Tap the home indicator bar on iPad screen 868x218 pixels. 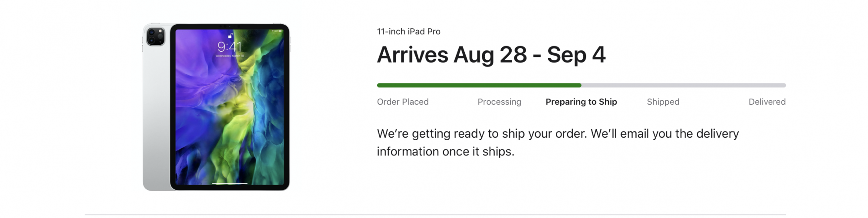pos(230,183)
